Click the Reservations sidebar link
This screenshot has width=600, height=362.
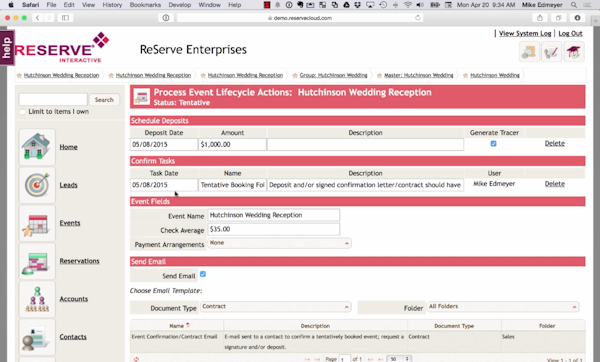(x=79, y=261)
